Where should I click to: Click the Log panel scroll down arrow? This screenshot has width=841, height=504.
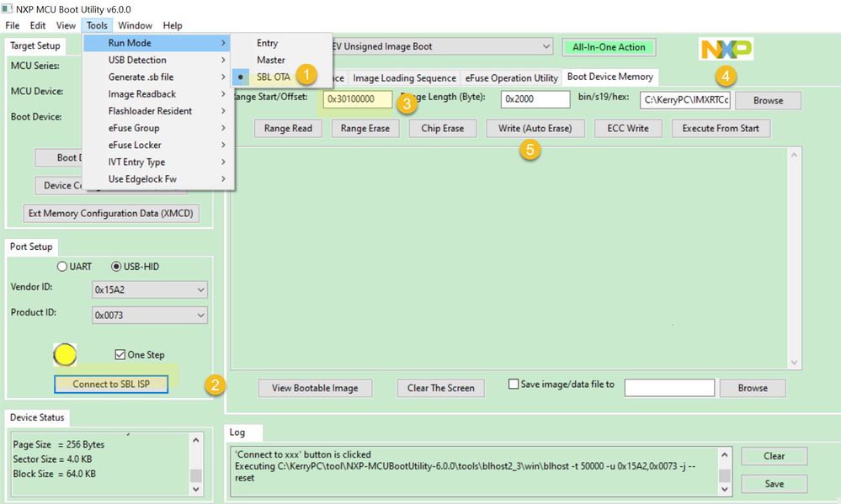point(725,489)
